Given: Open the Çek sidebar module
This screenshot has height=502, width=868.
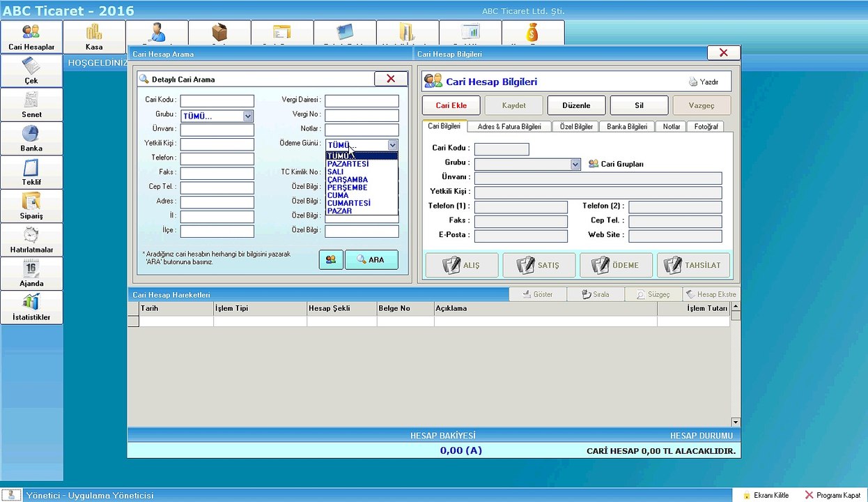Looking at the screenshot, I should (x=31, y=71).
